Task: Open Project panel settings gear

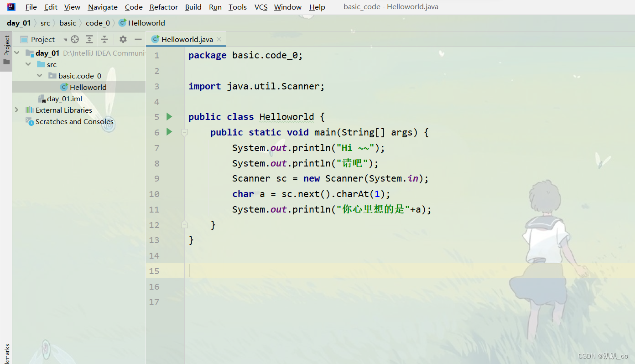Action: 123,39
